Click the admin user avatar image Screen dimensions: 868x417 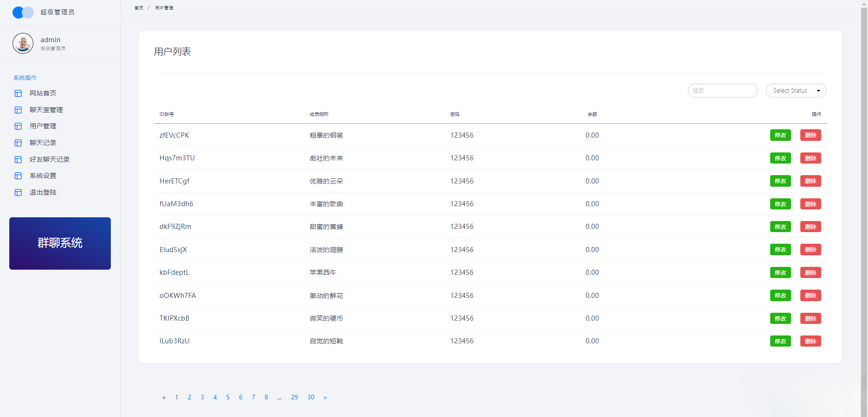23,43
